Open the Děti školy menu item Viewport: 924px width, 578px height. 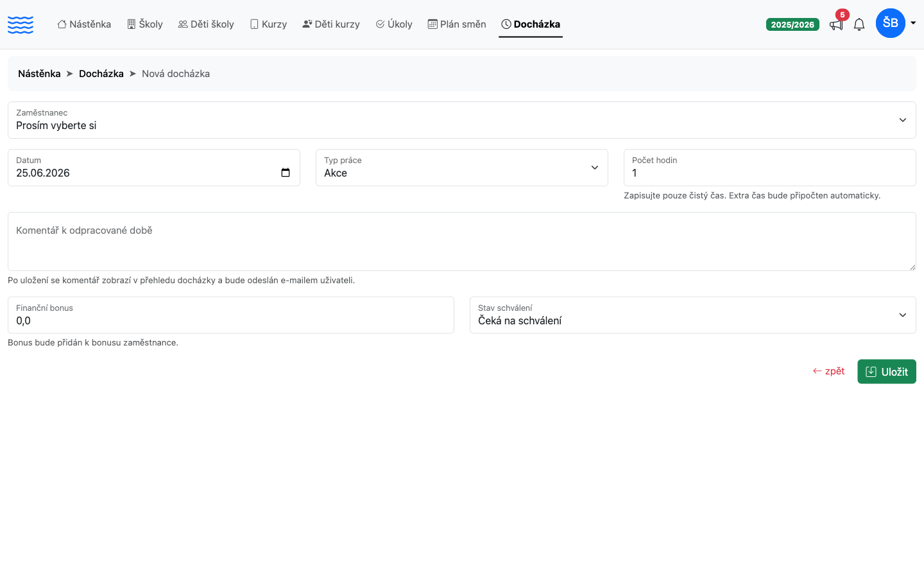[x=206, y=24]
